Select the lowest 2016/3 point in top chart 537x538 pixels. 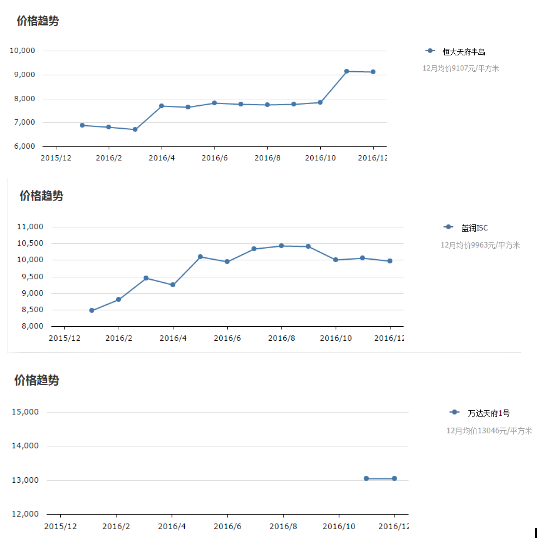tap(135, 130)
